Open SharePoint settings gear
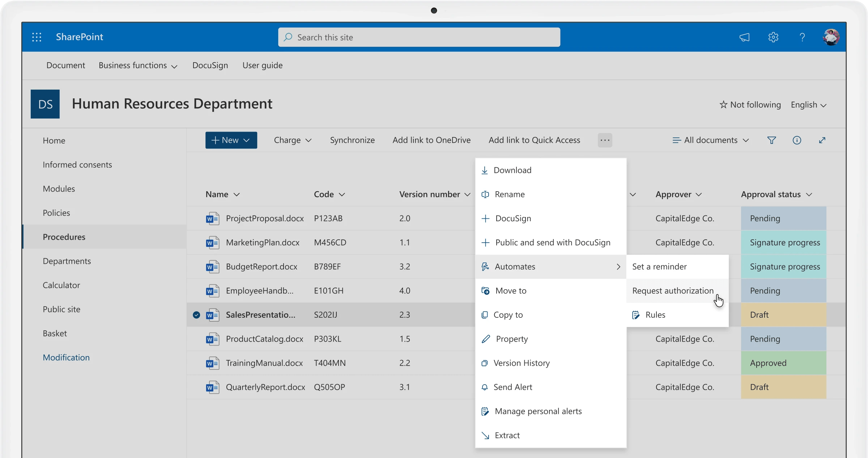Screen dimensions: 868x458 (x=773, y=37)
